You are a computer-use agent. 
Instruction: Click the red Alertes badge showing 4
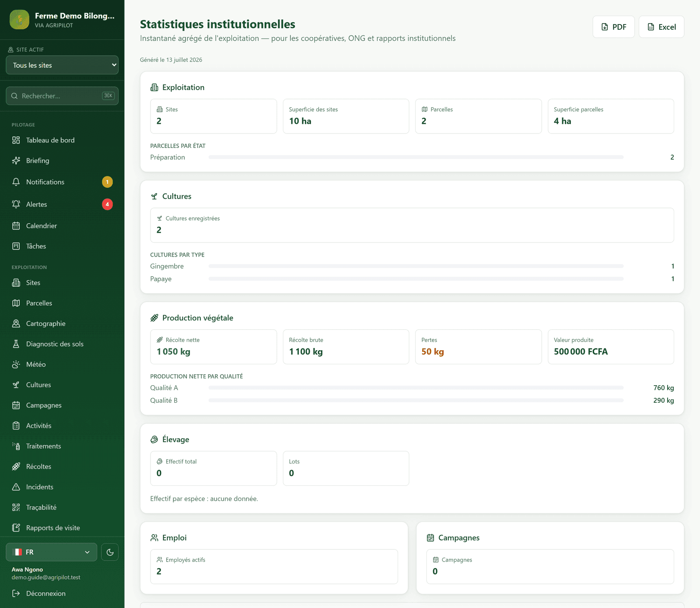[107, 204]
